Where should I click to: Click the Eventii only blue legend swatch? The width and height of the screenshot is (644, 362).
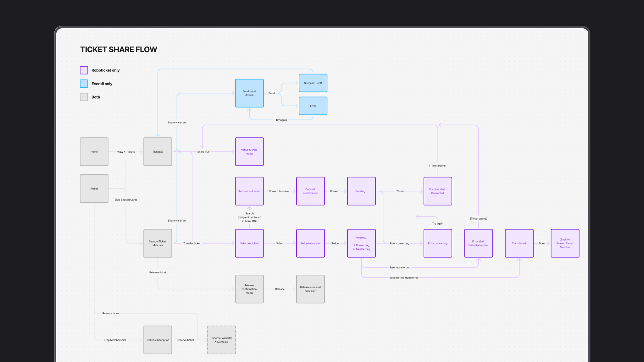pos(84,84)
